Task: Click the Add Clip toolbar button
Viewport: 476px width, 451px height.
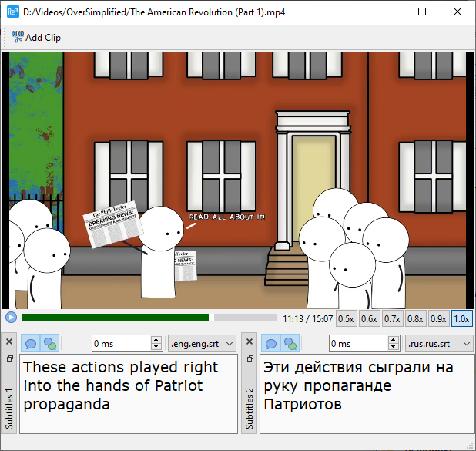Action: point(36,37)
